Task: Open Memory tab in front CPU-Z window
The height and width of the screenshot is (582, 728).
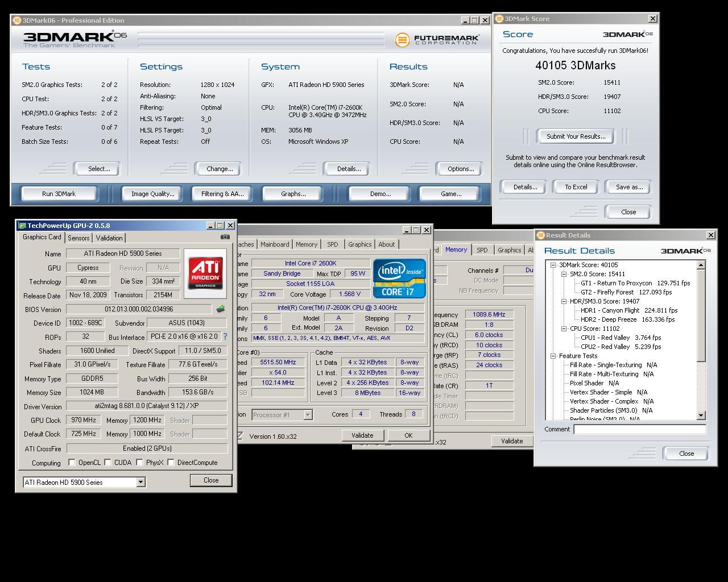Action: pyautogui.click(x=307, y=244)
